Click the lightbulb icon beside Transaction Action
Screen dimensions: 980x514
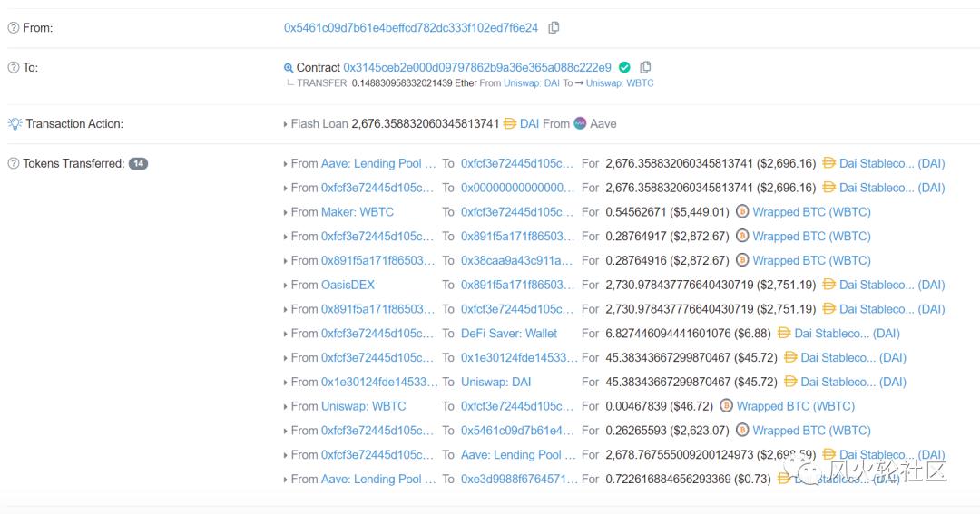click(x=15, y=124)
